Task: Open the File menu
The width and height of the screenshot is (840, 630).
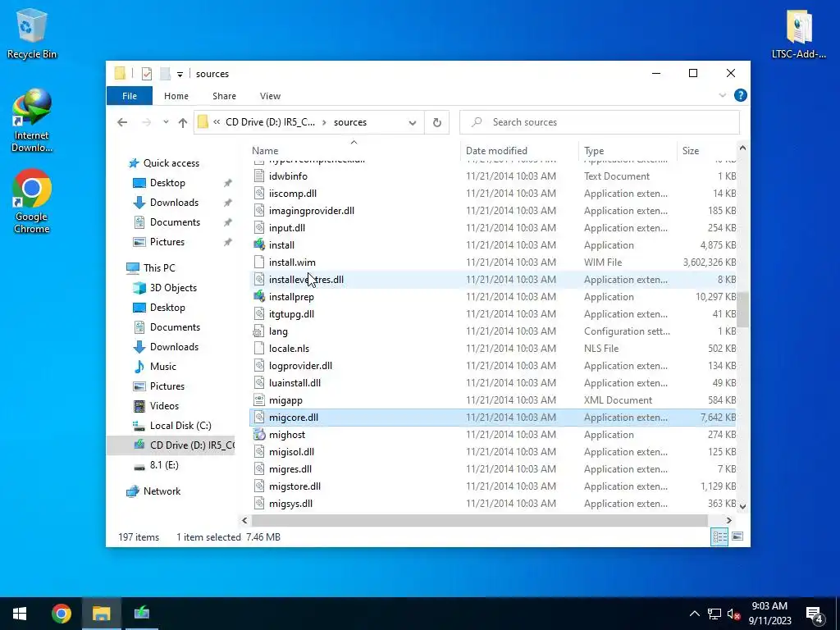Action: pyautogui.click(x=130, y=96)
